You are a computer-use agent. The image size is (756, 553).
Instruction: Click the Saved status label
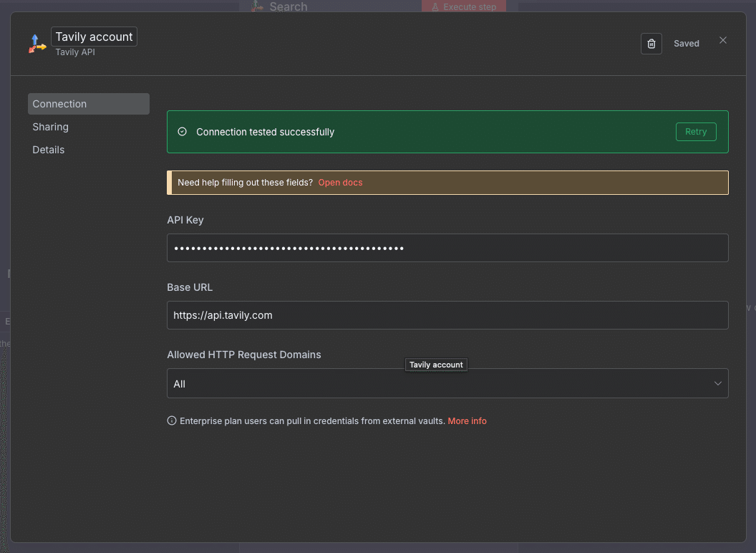tap(686, 44)
